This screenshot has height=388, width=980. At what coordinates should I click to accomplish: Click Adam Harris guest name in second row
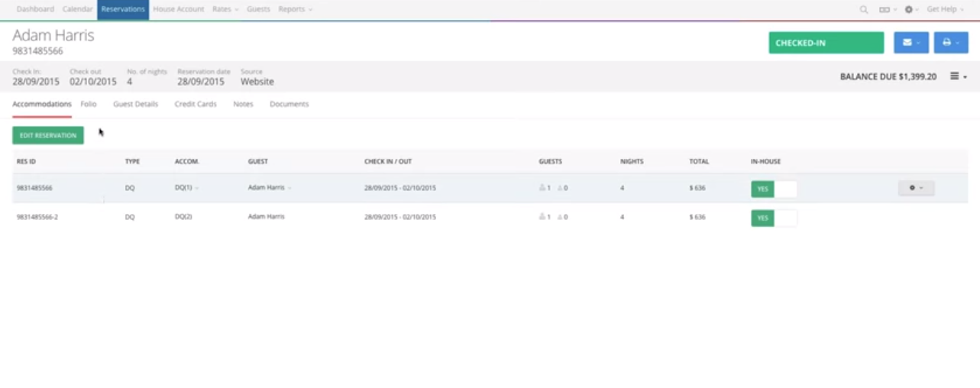pos(267,217)
